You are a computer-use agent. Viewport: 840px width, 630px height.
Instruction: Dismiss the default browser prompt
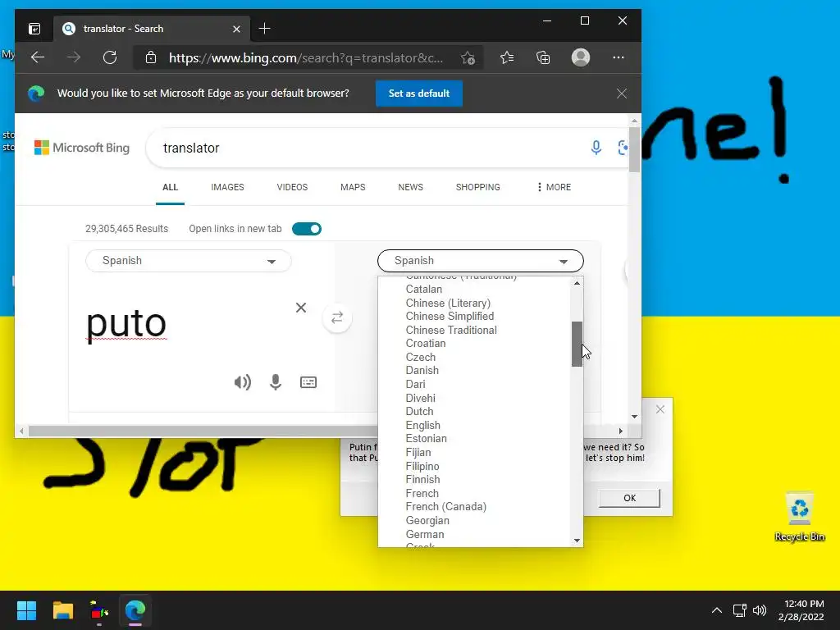click(622, 94)
